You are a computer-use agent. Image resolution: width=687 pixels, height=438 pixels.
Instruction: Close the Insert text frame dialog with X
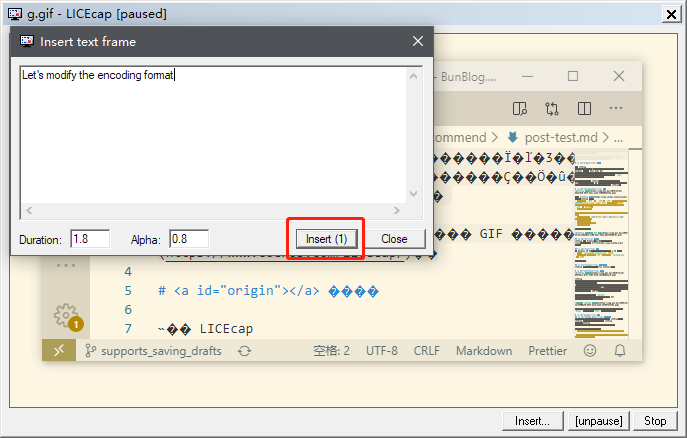pyautogui.click(x=418, y=42)
